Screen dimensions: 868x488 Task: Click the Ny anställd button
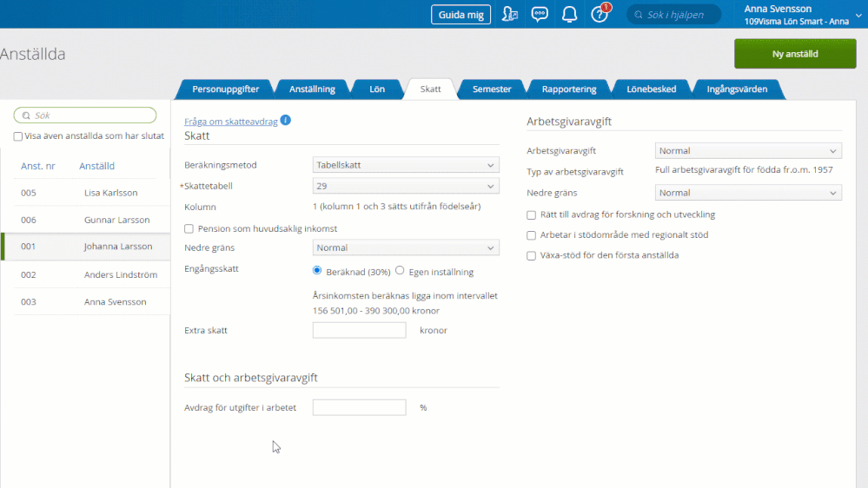(x=795, y=54)
